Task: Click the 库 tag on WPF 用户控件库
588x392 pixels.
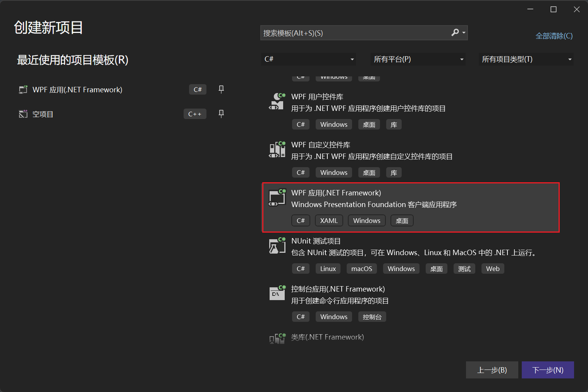Action: click(394, 124)
